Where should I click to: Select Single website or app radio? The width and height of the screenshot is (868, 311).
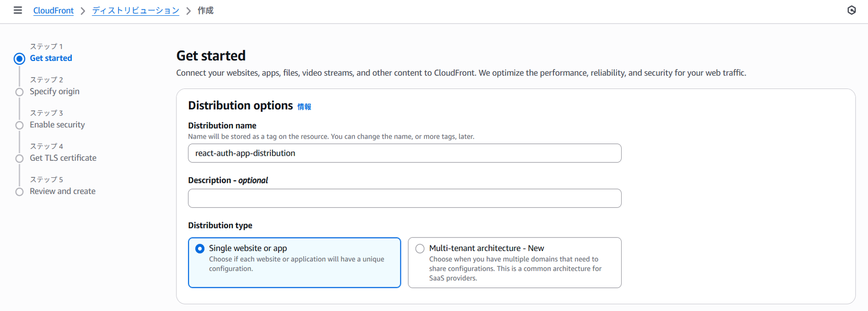(200, 249)
